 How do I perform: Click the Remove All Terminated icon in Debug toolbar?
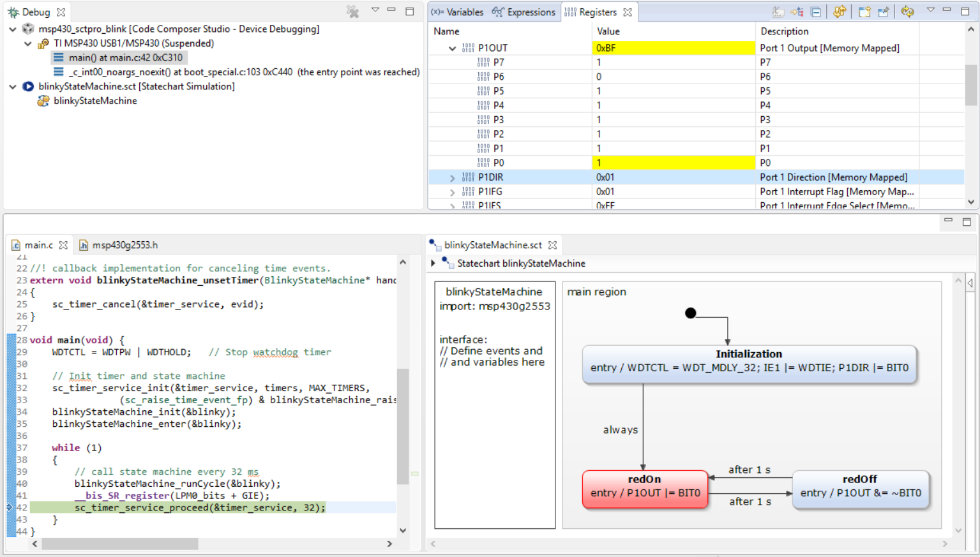point(351,11)
